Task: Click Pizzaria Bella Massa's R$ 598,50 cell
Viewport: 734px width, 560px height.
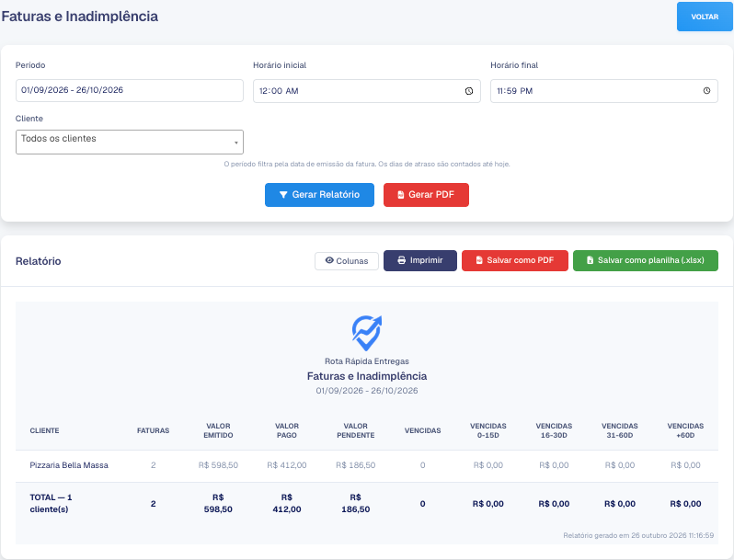Action: click(218, 465)
